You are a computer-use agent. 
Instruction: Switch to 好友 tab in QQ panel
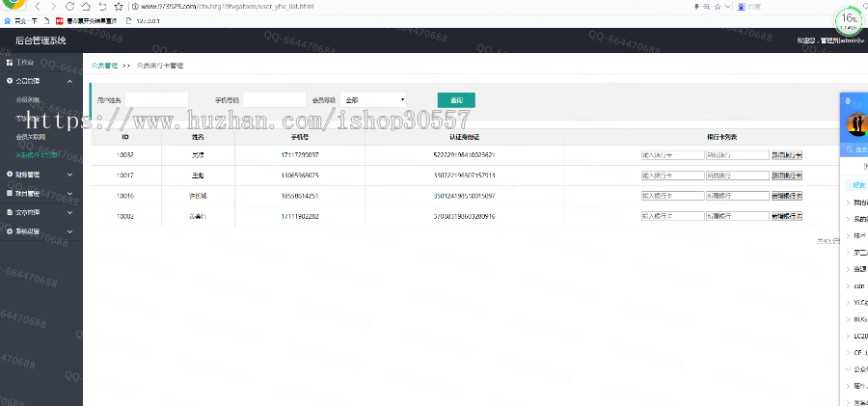point(857,185)
